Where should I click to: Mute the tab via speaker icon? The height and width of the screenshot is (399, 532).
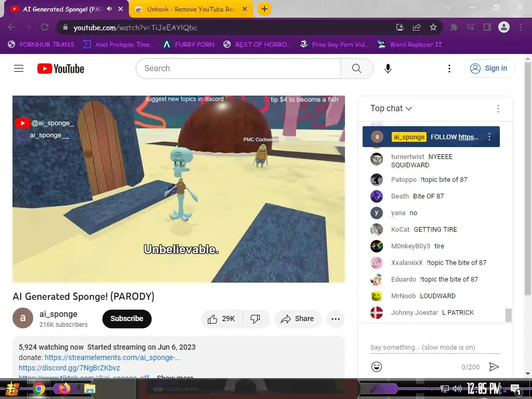point(109,9)
